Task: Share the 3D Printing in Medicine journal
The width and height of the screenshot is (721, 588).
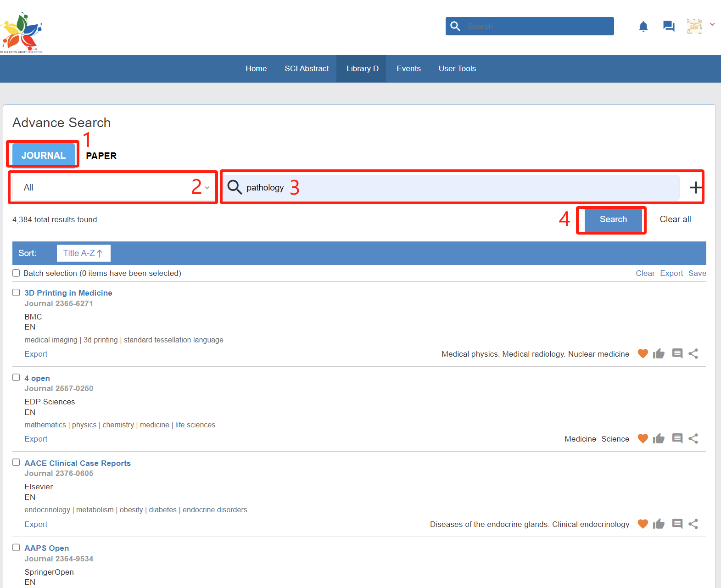Action: tap(693, 353)
